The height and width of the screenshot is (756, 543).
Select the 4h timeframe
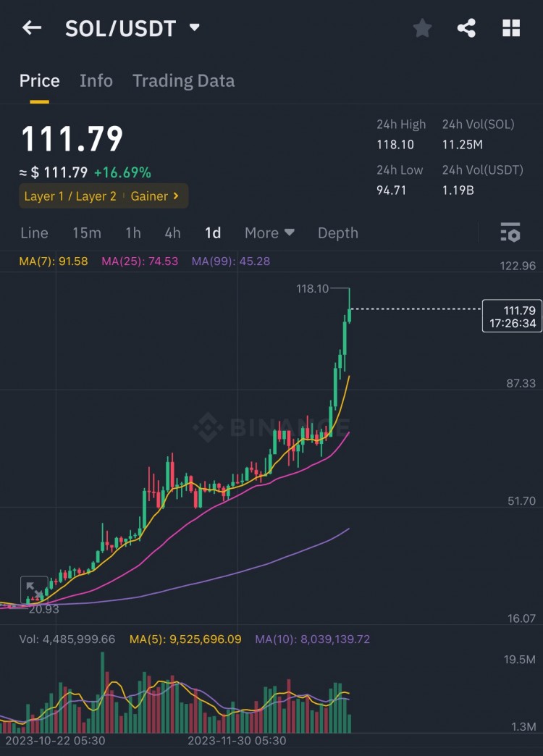[x=172, y=233]
